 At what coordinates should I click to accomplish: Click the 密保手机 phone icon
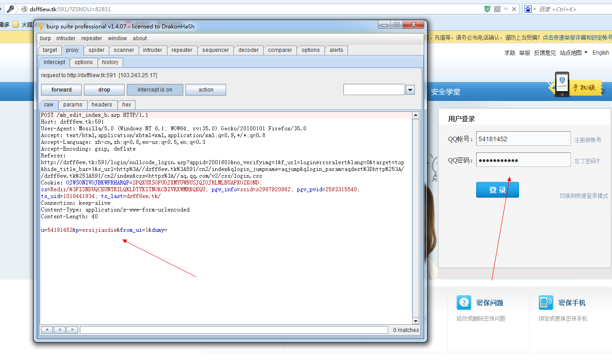pyautogui.click(x=546, y=303)
